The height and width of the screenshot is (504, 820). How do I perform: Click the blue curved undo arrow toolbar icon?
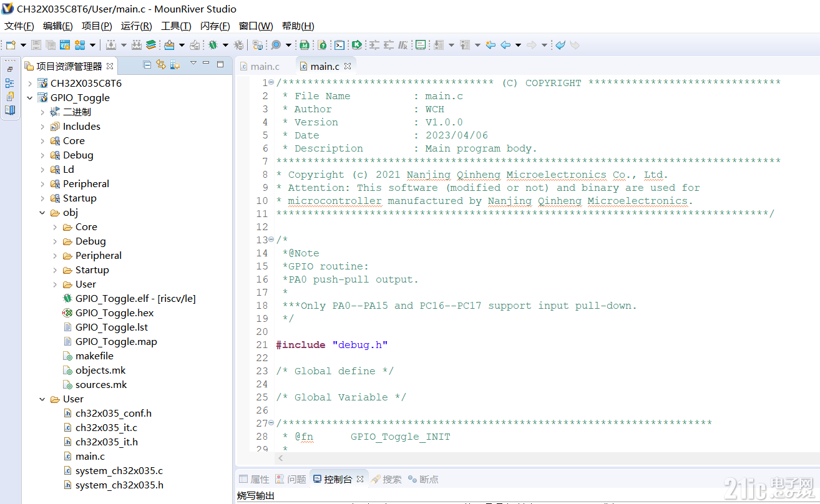560,45
